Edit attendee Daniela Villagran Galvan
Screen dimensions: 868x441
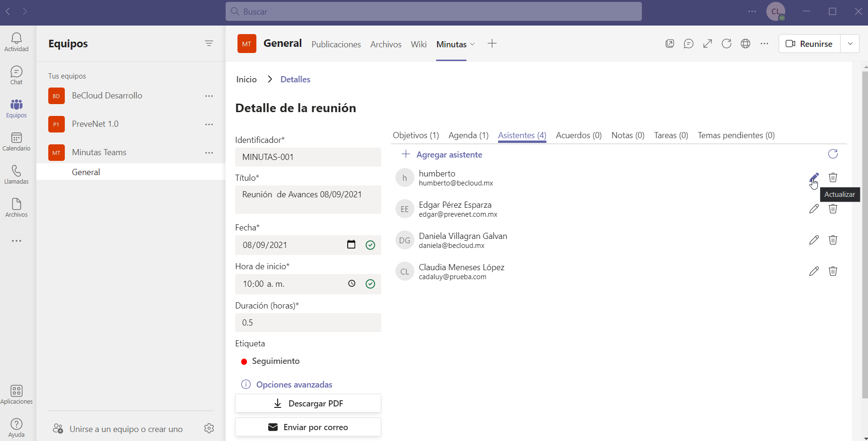[x=814, y=240]
